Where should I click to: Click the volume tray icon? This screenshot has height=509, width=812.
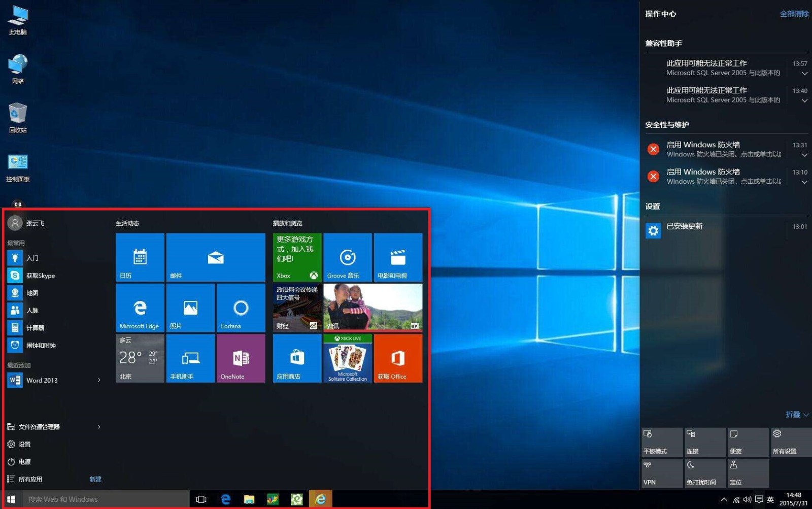click(x=747, y=500)
